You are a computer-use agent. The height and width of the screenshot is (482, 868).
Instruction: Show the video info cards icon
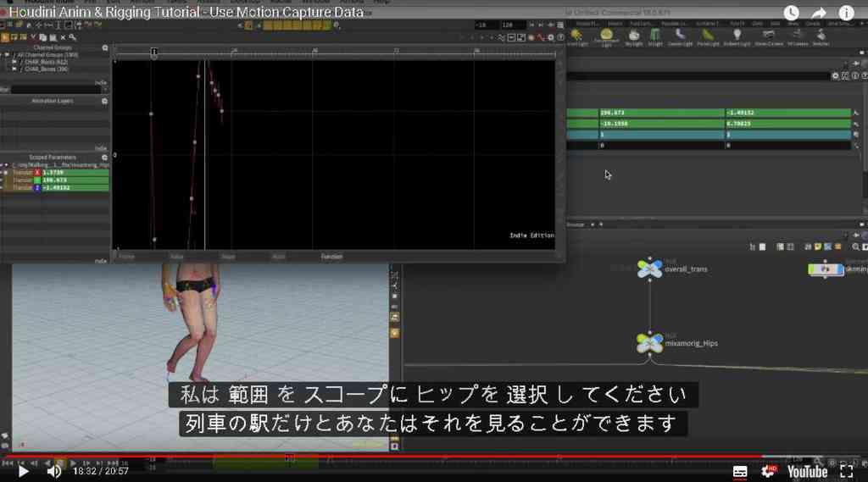click(847, 13)
